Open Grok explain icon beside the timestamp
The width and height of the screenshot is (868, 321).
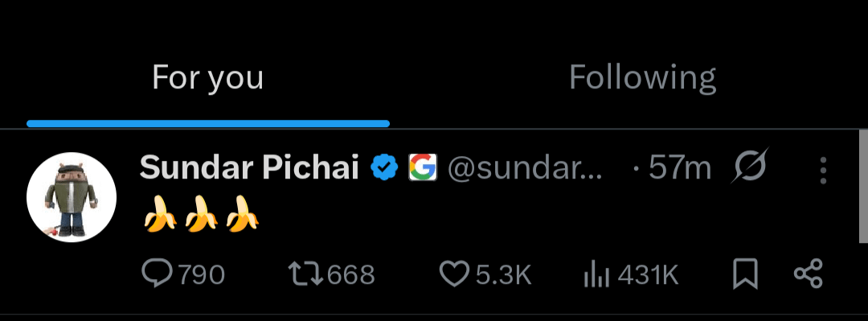click(x=751, y=167)
